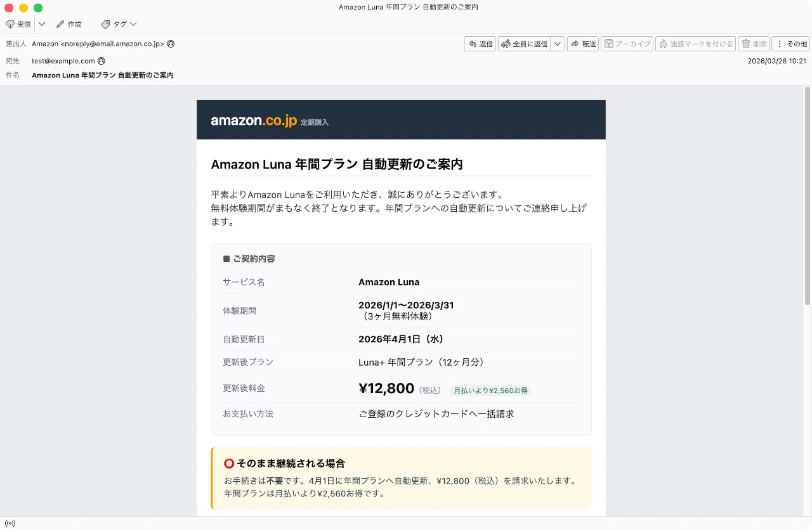Image resolution: width=812 pixels, height=530 pixels.
Task: Click the 返信 (Reply) button
Action: tap(480, 44)
